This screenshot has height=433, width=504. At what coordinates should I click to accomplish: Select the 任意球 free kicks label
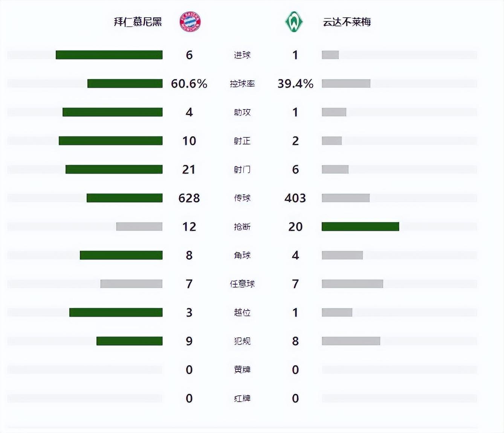coord(242,284)
